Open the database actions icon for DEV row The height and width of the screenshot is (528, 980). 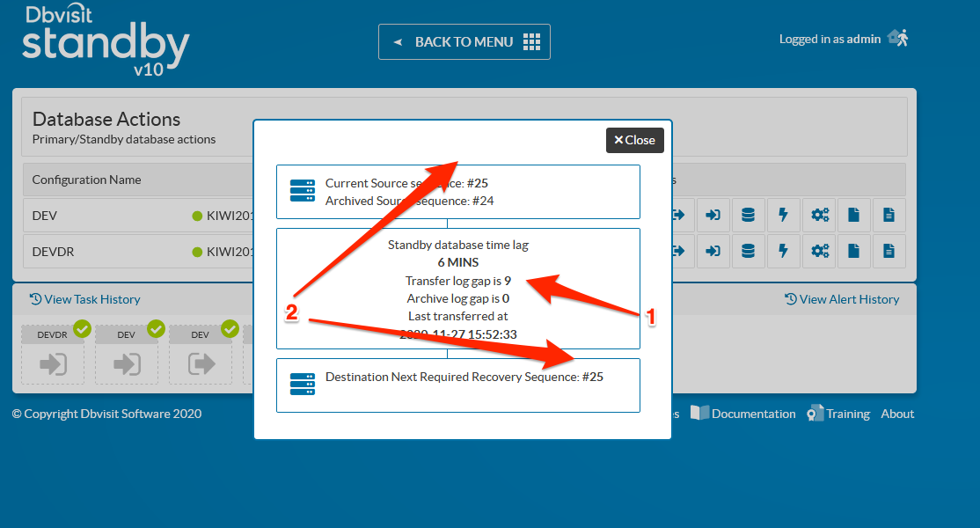pyautogui.click(x=749, y=215)
